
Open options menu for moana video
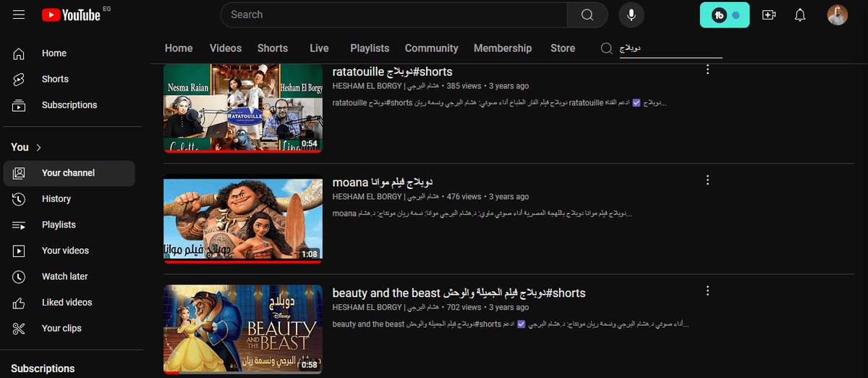(x=707, y=180)
